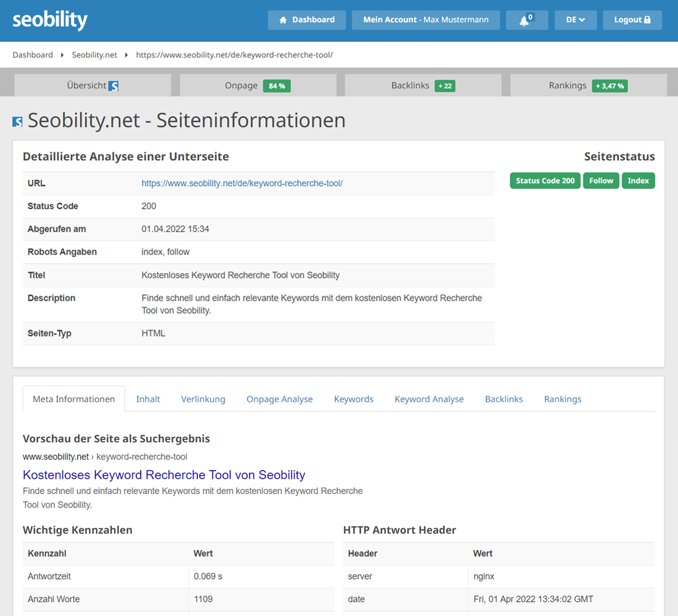The width and height of the screenshot is (678, 616).
Task: Click the Titel value text
Action: [240, 275]
